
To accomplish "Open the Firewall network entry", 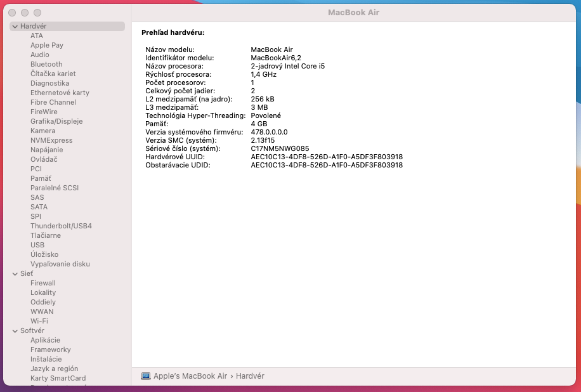I will [x=43, y=283].
